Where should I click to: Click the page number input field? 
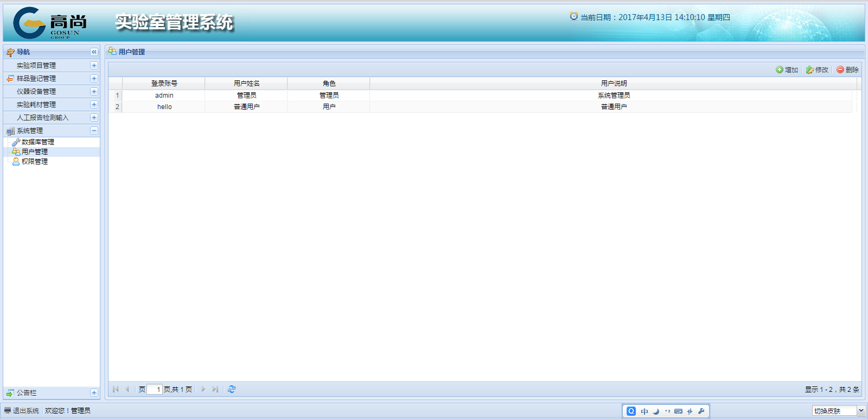pos(155,389)
